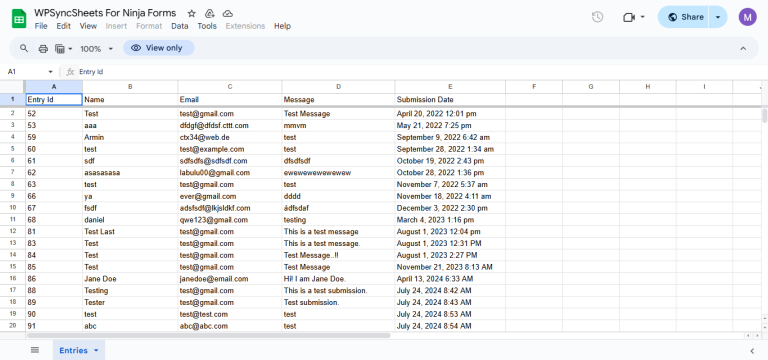Open the File menu
Screen dimensions: 768x360
point(41,26)
